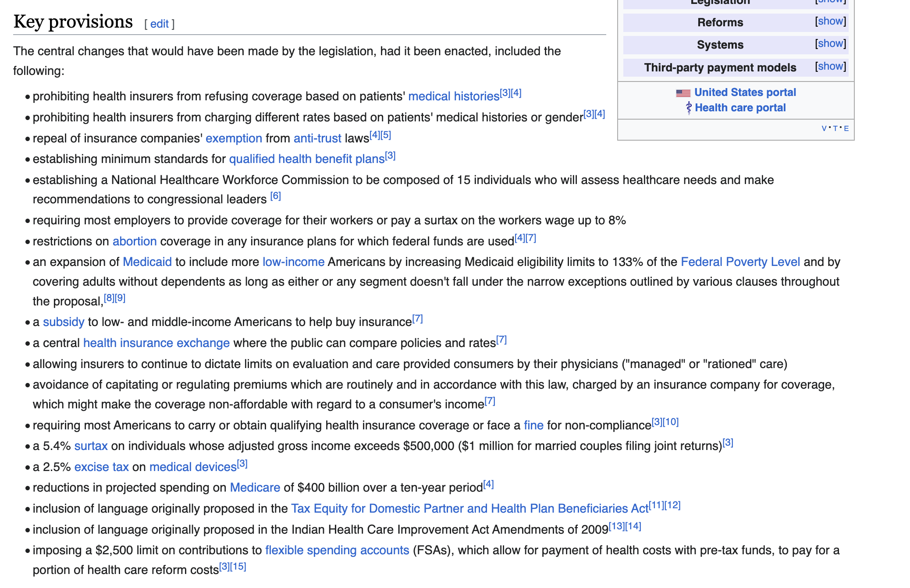Open qualified health benefit plans article

pyautogui.click(x=306, y=159)
